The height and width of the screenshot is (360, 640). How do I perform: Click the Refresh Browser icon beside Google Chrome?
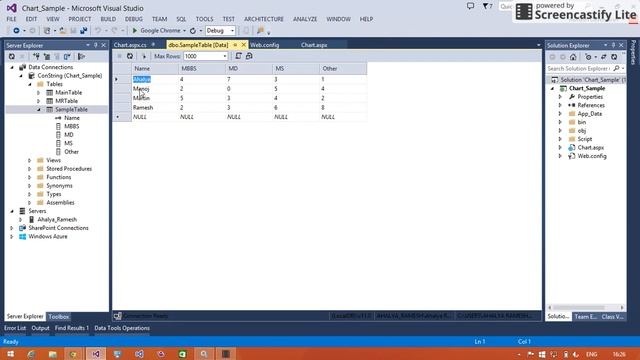click(x=193, y=31)
